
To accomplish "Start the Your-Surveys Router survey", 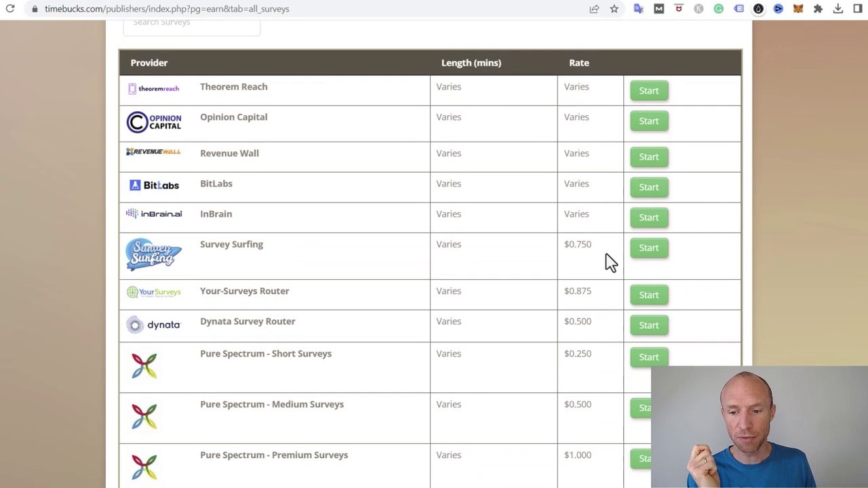I will pos(649,295).
